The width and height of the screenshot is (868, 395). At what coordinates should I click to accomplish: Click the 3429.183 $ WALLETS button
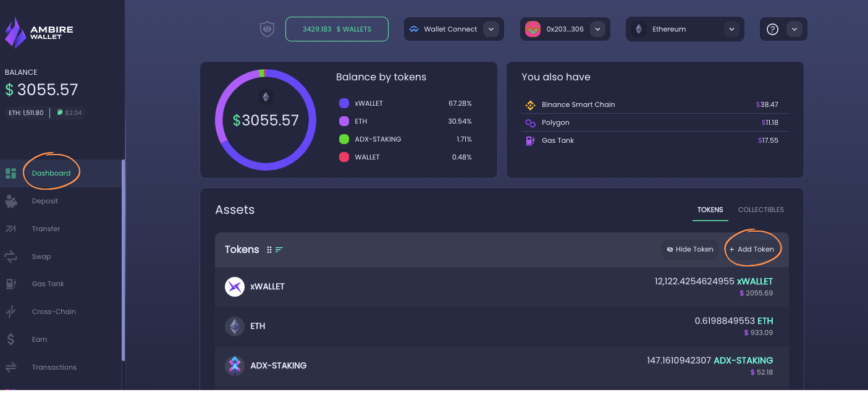[x=337, y=29]
